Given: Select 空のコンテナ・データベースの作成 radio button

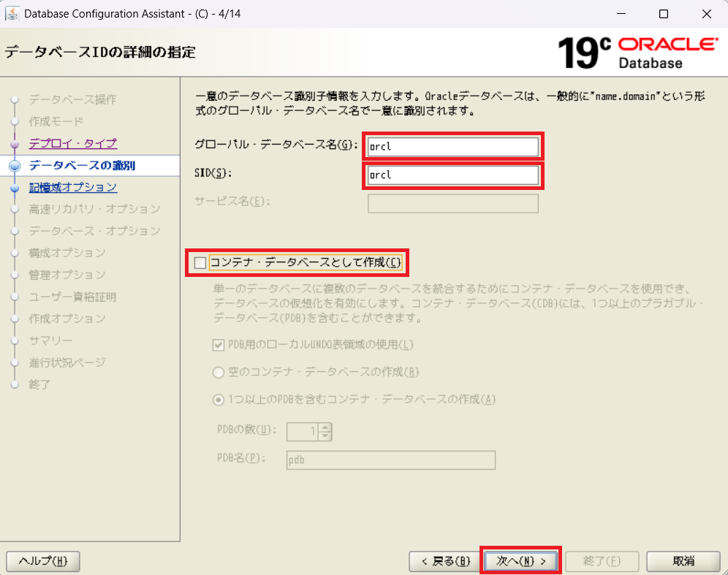Looking at the screenshot, I should pos(218,372).
